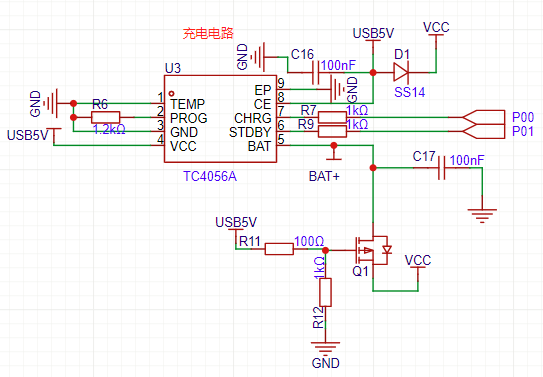Viewport: 543px width, 377px height.
Task: Select the ground symbol below C17
Action: click(x=482, y=216)
